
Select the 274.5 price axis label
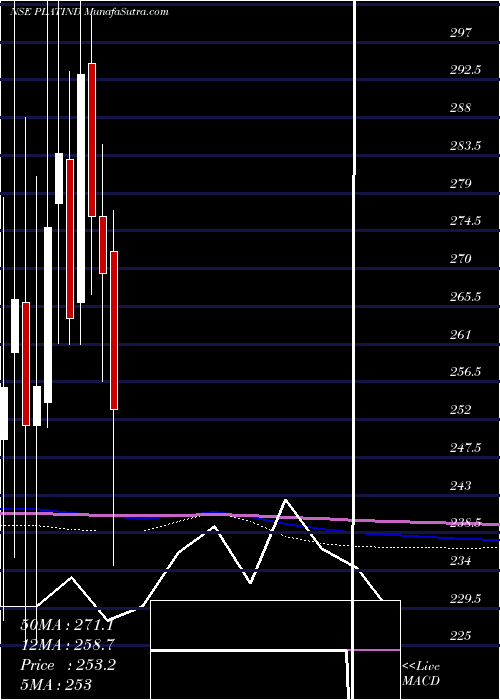pyautogui.click(x=465, y=221)
